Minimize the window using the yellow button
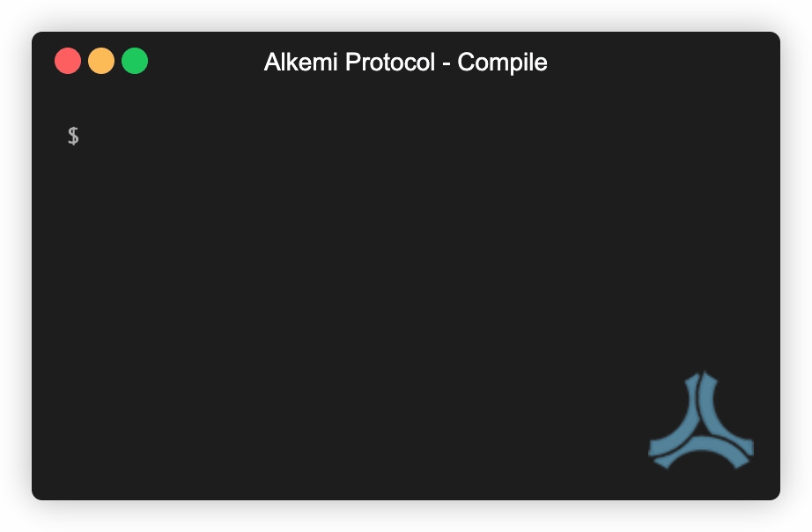Viewport: 812px width, 532px height. tap(101, 61)
